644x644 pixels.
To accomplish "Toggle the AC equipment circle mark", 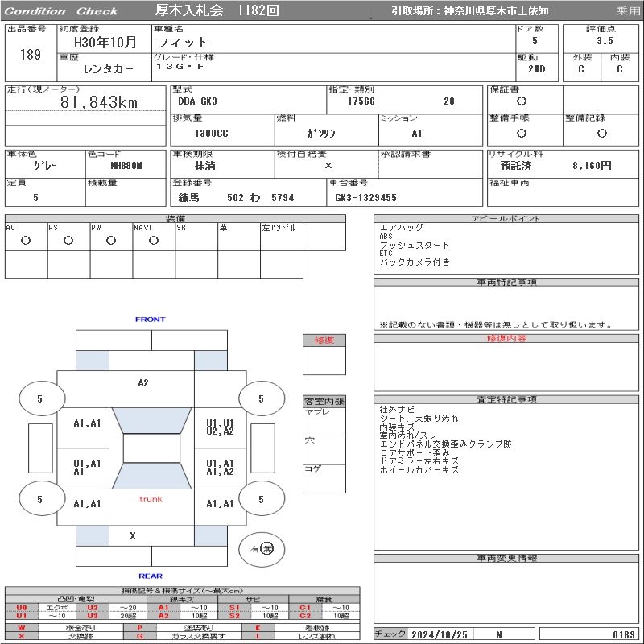I will point(26,240).
